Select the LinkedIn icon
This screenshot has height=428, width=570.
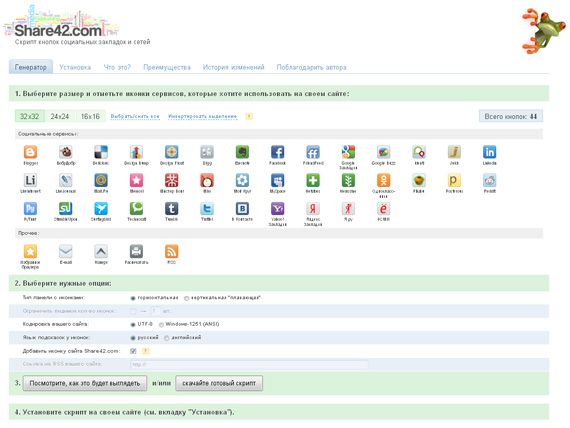[489, 152]
